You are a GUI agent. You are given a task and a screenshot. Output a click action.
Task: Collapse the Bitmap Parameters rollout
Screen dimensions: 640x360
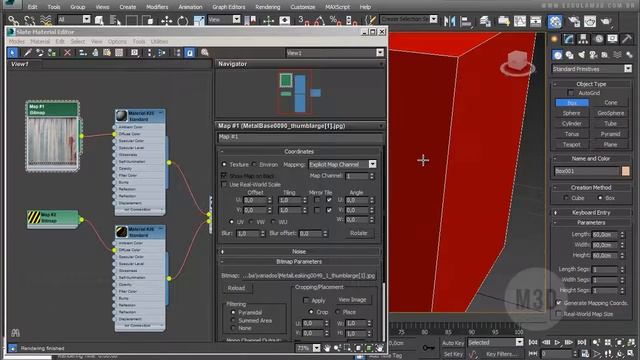tap(299, 262)
